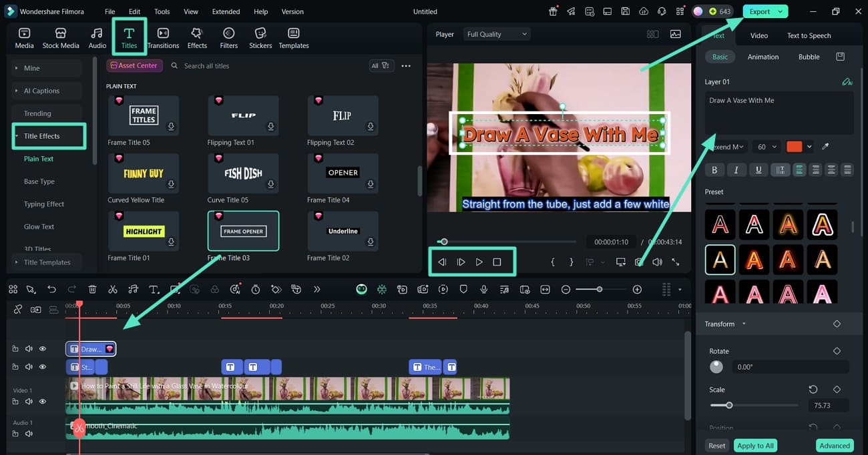
Task: Click the Add Text tool in timeline toolbar
Action: 154,289
